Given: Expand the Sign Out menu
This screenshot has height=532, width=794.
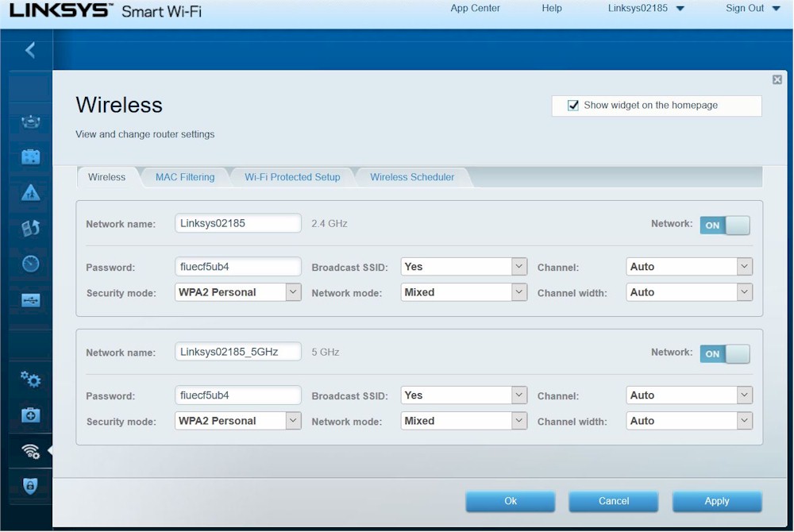Looking at the screenshot, I should [x=753, y=8].
